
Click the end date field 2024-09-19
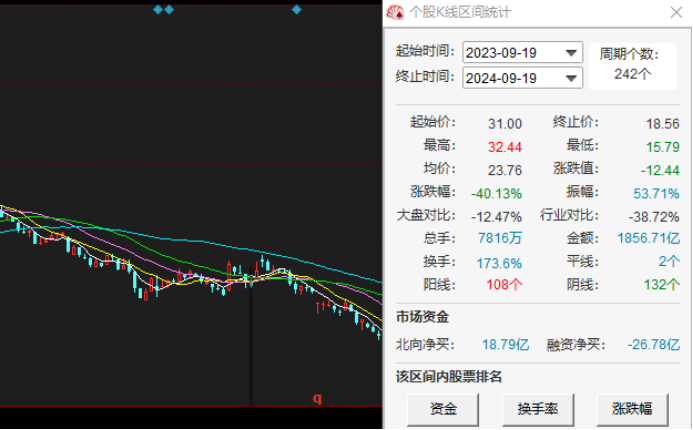tap(522, 78)
